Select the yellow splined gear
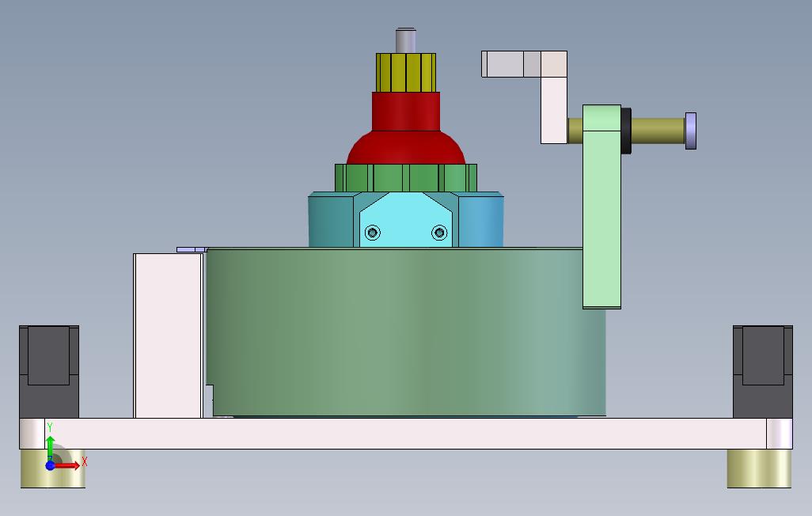 (x=405, y=73)
